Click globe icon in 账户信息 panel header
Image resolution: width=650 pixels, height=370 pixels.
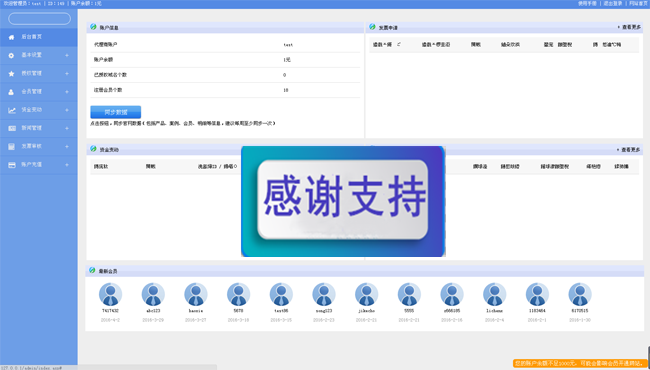[x=93, y=27]
